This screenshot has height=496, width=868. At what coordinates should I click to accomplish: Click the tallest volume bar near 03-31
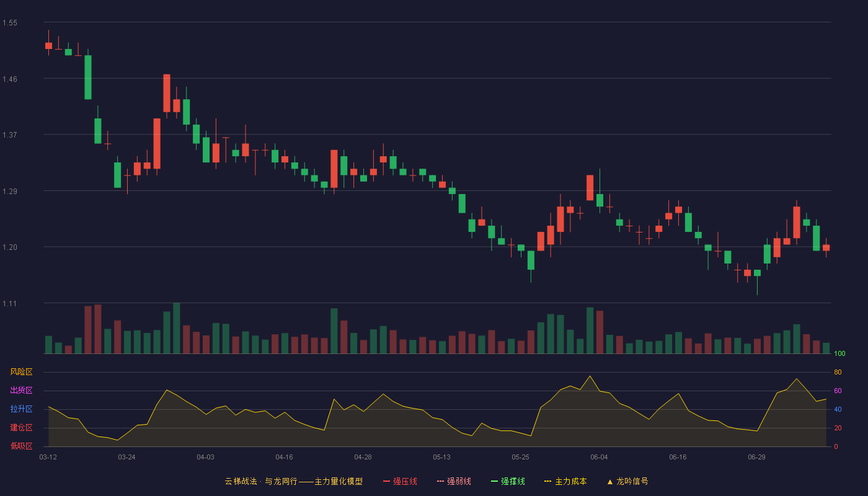coord(177,328)
